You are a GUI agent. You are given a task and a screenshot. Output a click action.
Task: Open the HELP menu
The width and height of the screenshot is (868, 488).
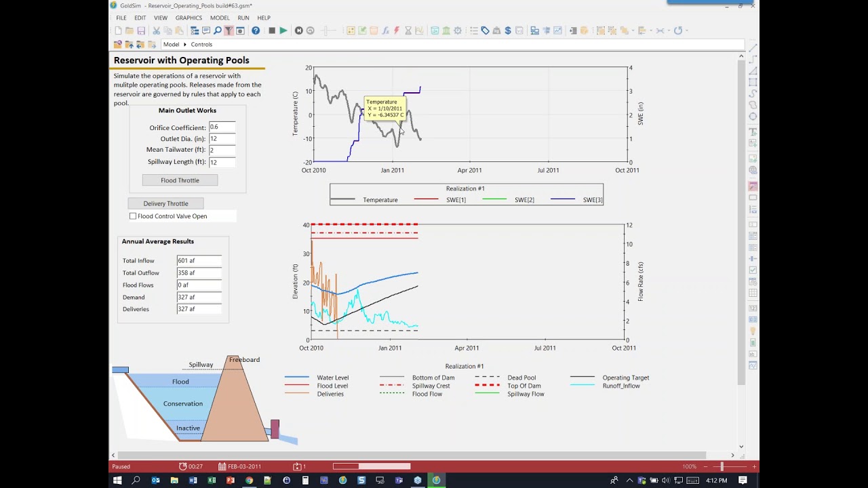pyautogui.click(x=264, y=18)
